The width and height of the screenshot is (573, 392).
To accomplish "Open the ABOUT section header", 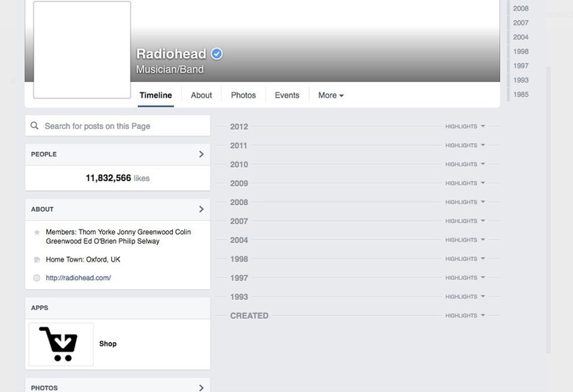I will (x=118, y=209).
